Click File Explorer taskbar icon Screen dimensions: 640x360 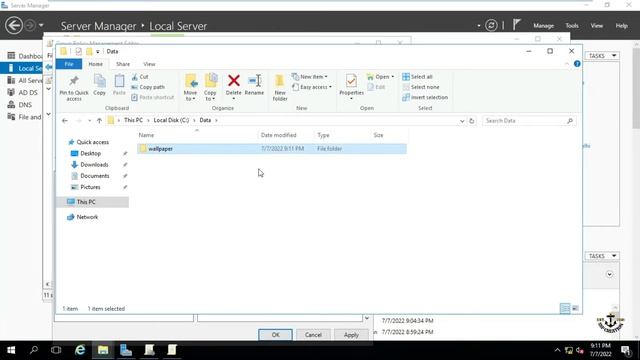click(x=103, y=350)
